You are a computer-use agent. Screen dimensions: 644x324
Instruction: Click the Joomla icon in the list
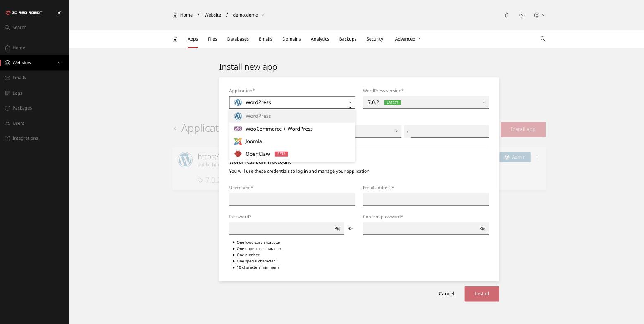(x=238, y=141)
